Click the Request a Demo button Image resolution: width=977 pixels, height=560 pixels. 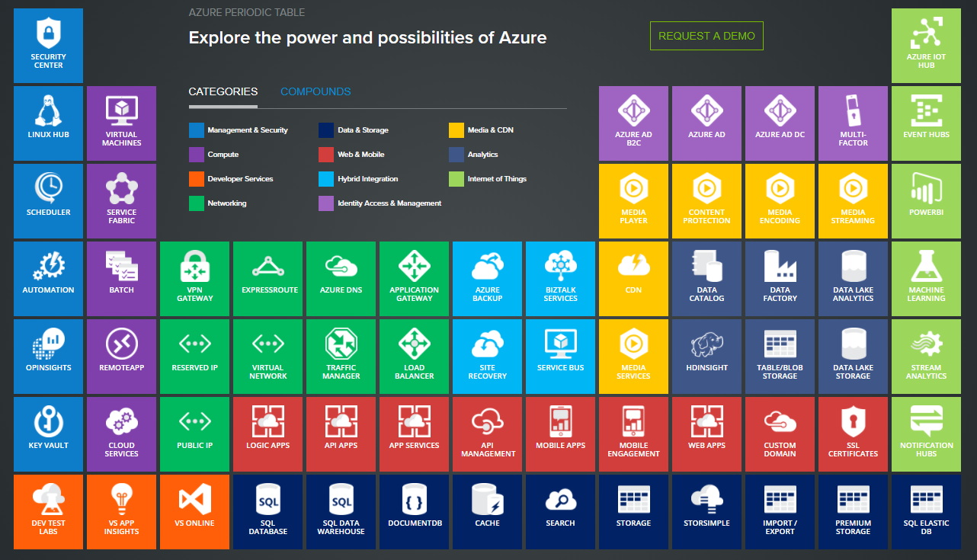click(706, 36)
